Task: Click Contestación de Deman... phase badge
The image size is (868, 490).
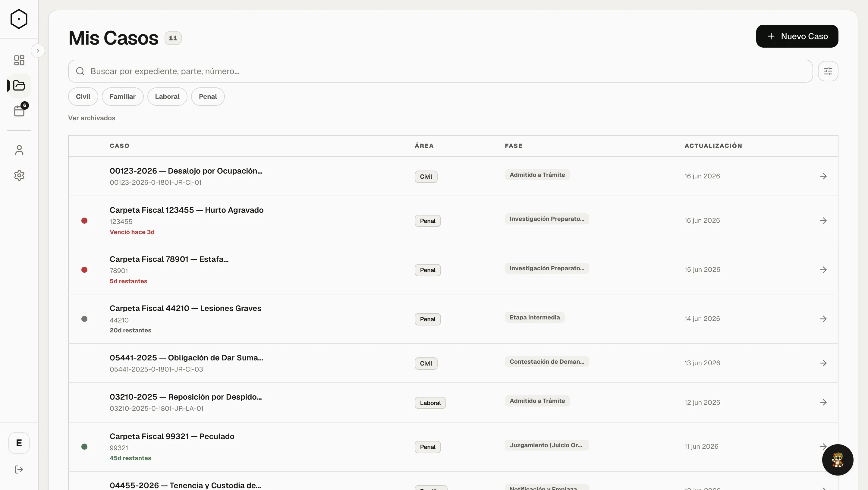Action: tap(547, 362)
